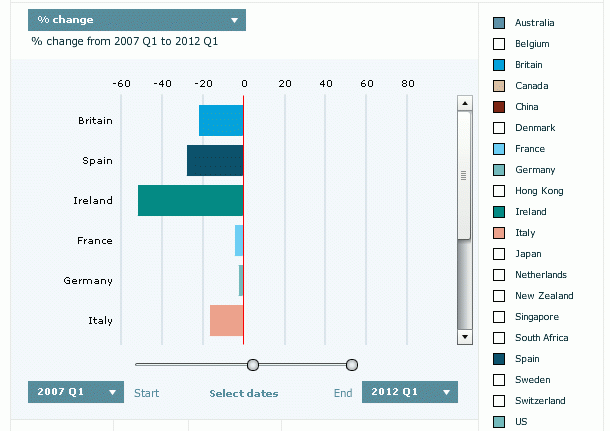
Task: Click the end date slider handle
Action: (x=352, y=365)
